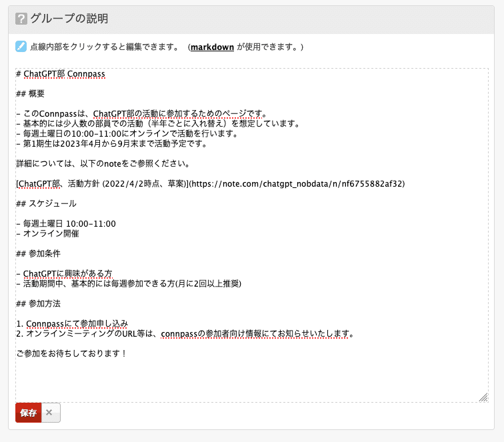Viewport: 504px width, 442px height.
Task: Click the '- 毎週土曜日 10:00-11:00' line
Action: tap(66, 224)
